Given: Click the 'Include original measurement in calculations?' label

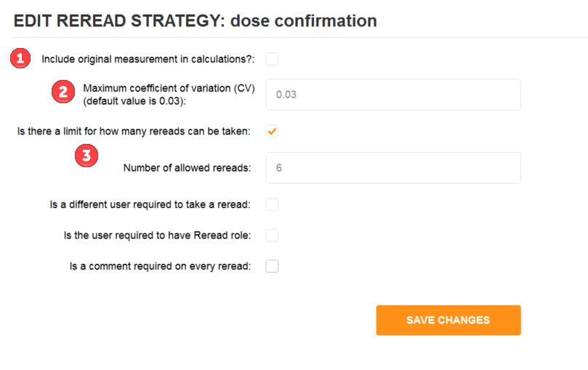Looking at the screenshot, I should (x=148, y=59).
